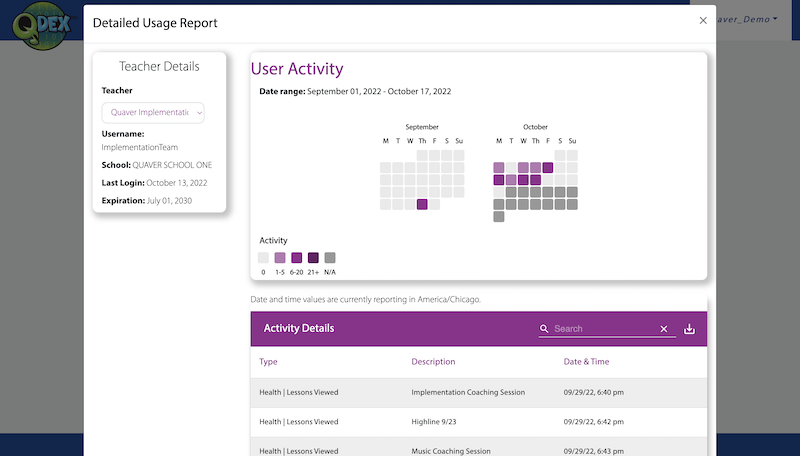Viewport: 800px width, 456px height.
Task: Click the date range text
Action: pyautogui.click(x=355, y=92)
